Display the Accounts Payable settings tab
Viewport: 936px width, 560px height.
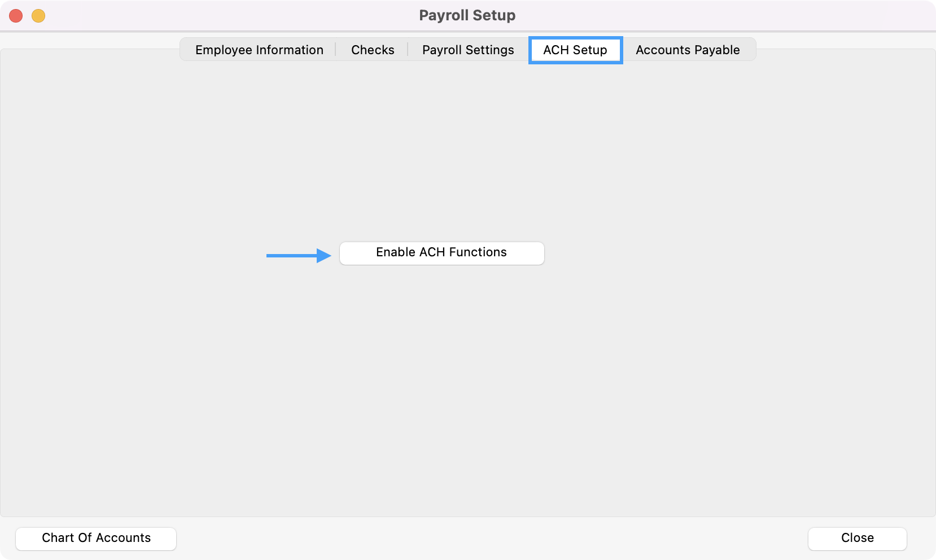(688, 50)
